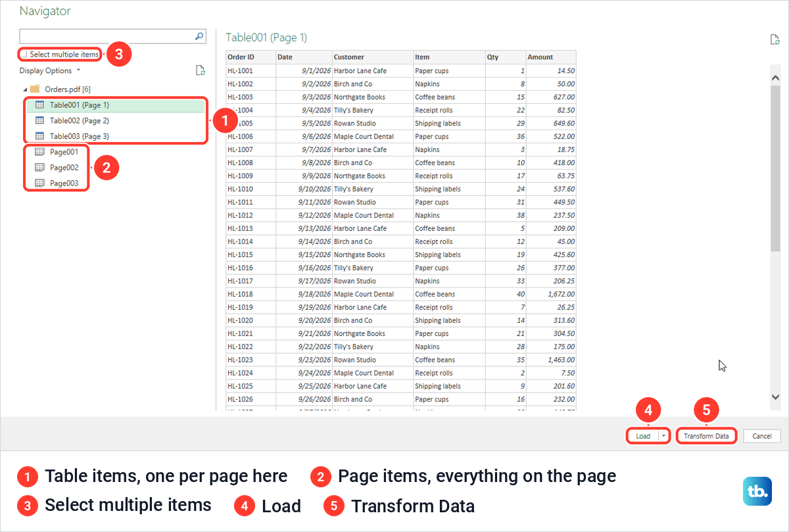Click the table icon for Table003 (Page 3)
This screenshot has height=532, width=789.
point(39,136)
